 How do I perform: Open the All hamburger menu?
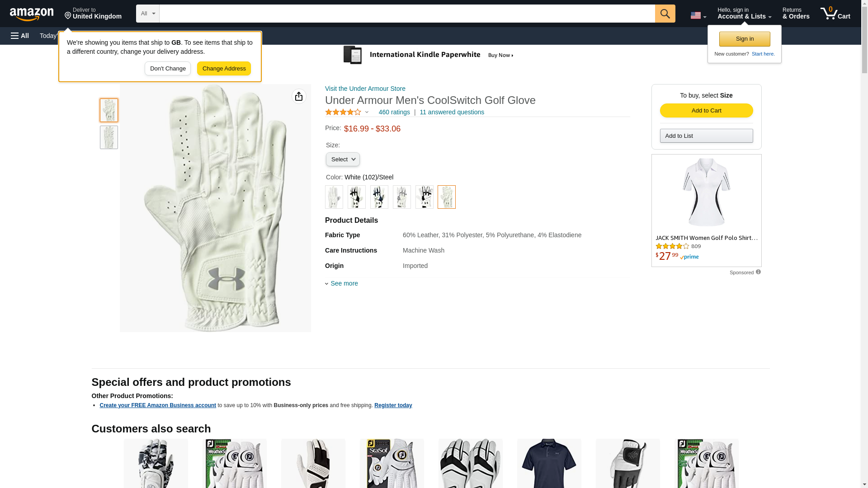tap(20, 36)
